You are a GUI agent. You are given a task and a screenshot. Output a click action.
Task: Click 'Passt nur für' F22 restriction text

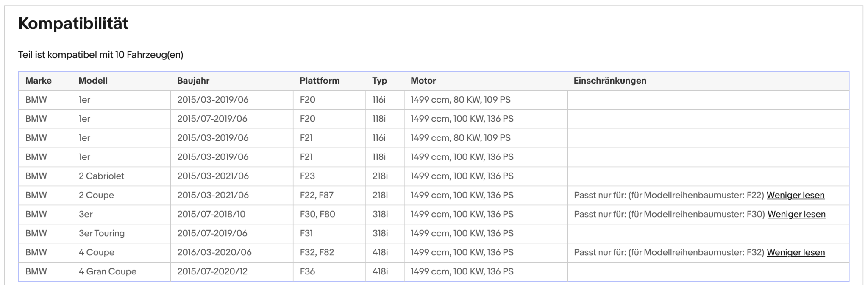(669, 195)
